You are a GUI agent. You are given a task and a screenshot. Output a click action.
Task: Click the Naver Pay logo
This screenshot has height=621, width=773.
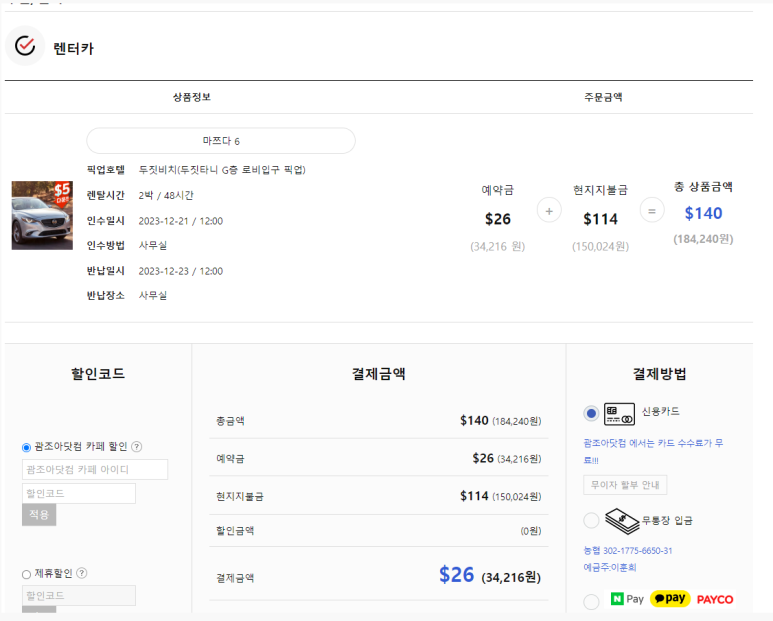(x=627, y=599)
